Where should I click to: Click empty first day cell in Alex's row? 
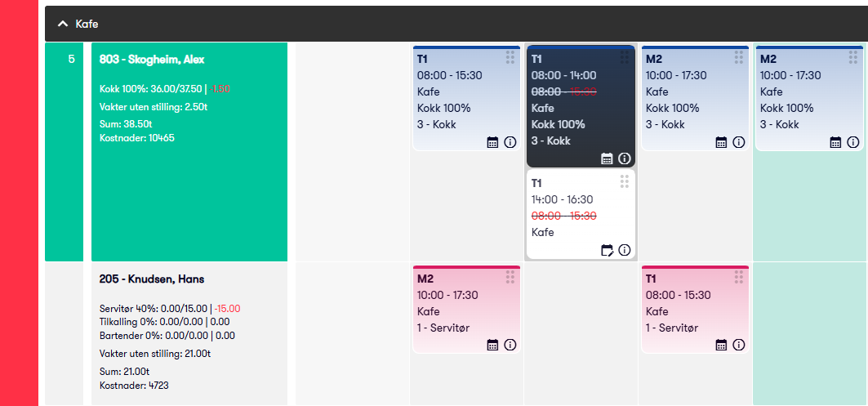[x=353, y=152]
